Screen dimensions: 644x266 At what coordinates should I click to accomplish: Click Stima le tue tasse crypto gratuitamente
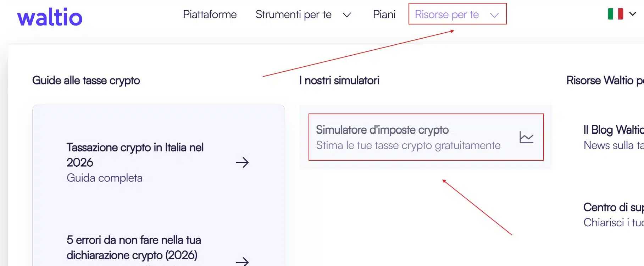click(x=408, y=145)
